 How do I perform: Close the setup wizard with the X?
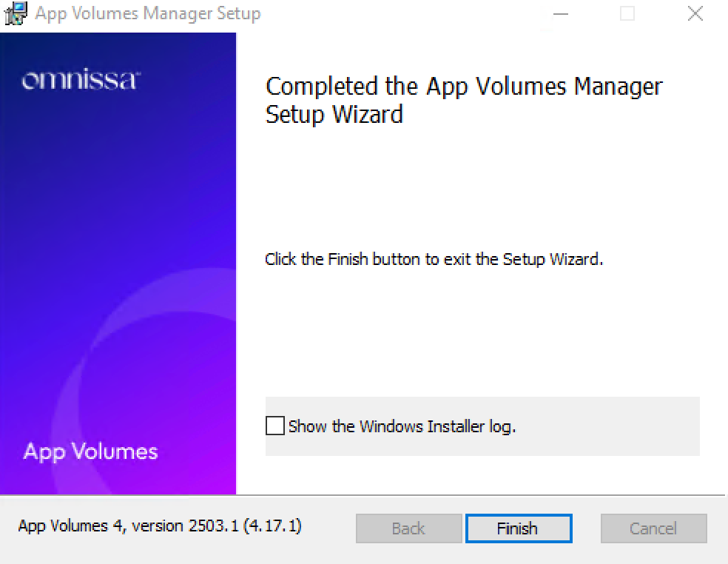(x=695, y=14)
